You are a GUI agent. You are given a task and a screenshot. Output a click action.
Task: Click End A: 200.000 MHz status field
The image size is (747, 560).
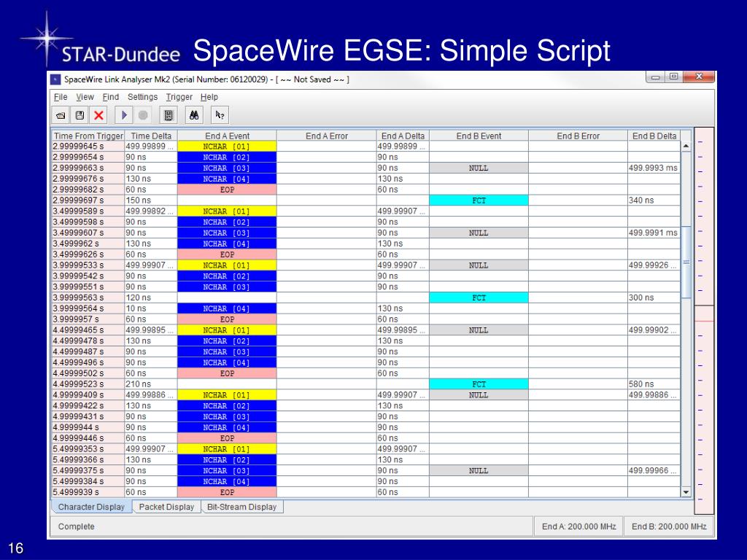coord(578,526)
